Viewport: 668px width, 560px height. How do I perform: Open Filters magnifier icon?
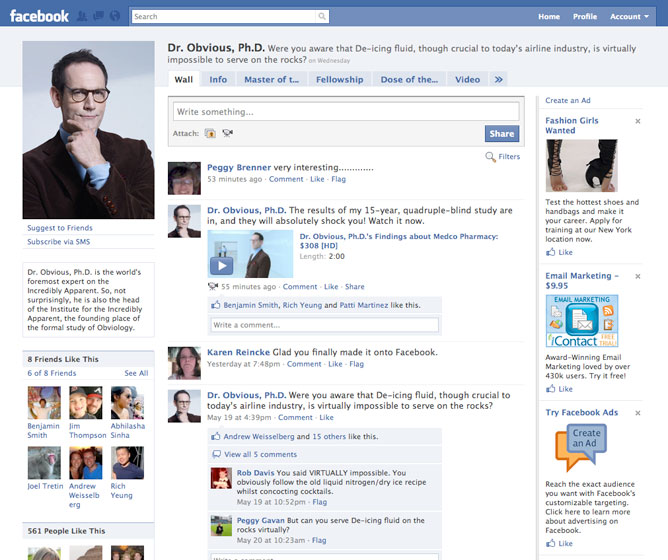click(x=490, y=157)
